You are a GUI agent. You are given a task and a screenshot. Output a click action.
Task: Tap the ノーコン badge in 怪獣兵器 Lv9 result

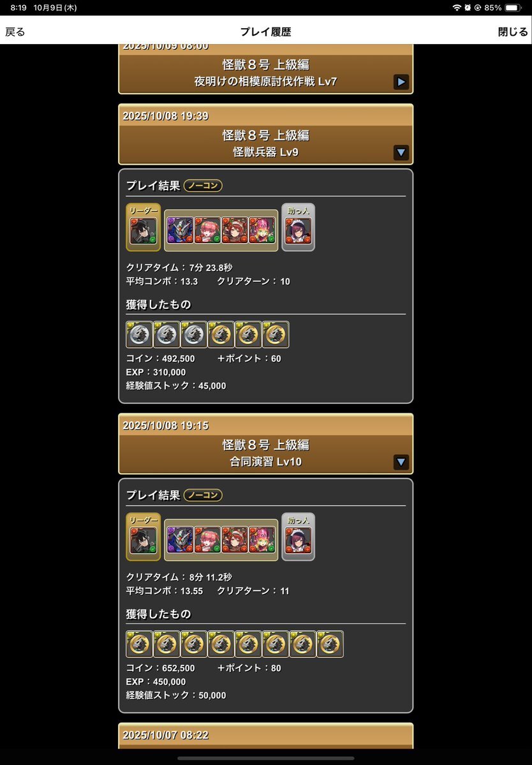click(203, 186)
